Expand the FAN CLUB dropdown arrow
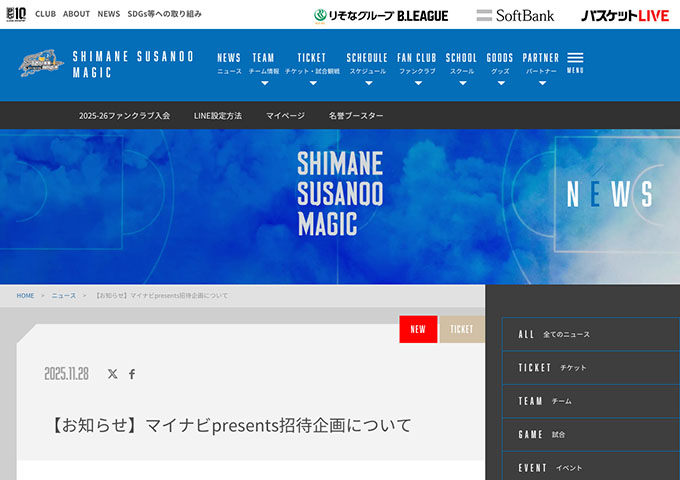 coord(418,83)
